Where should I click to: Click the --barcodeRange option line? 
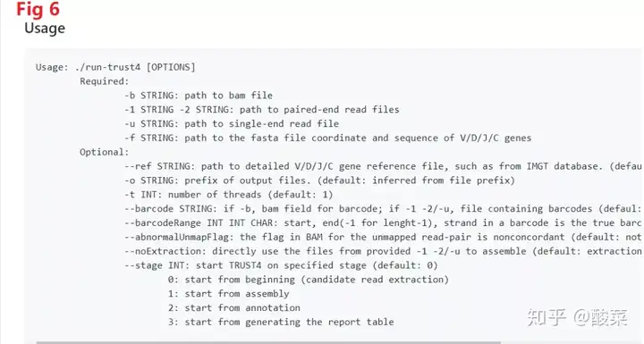click(383, 222)
